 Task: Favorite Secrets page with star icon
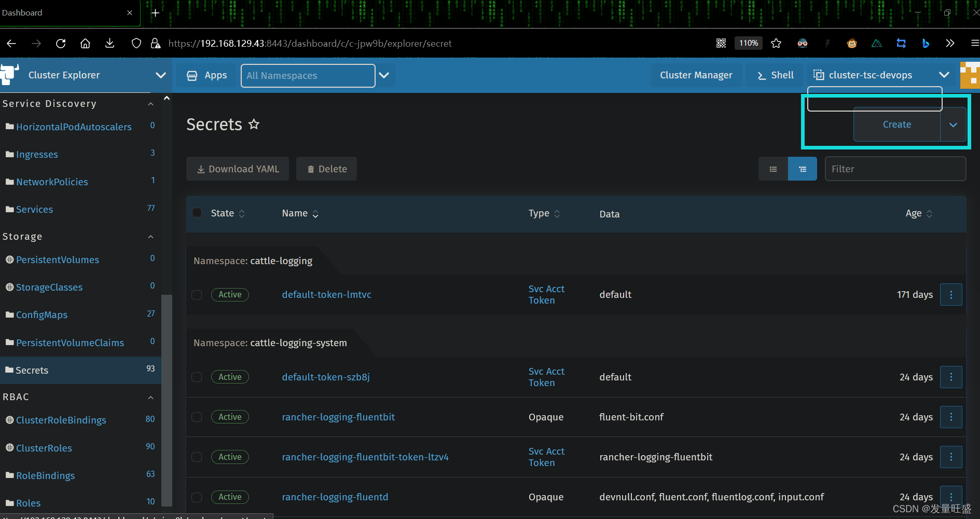(x=254, y=124)
